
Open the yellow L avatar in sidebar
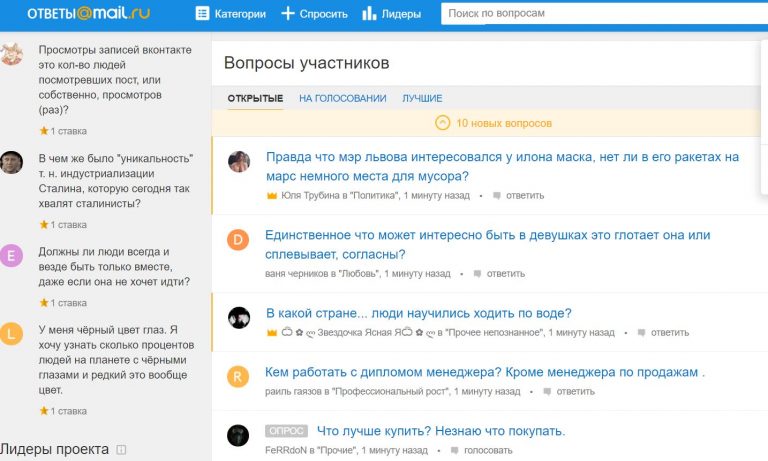(x=11, y=334)
